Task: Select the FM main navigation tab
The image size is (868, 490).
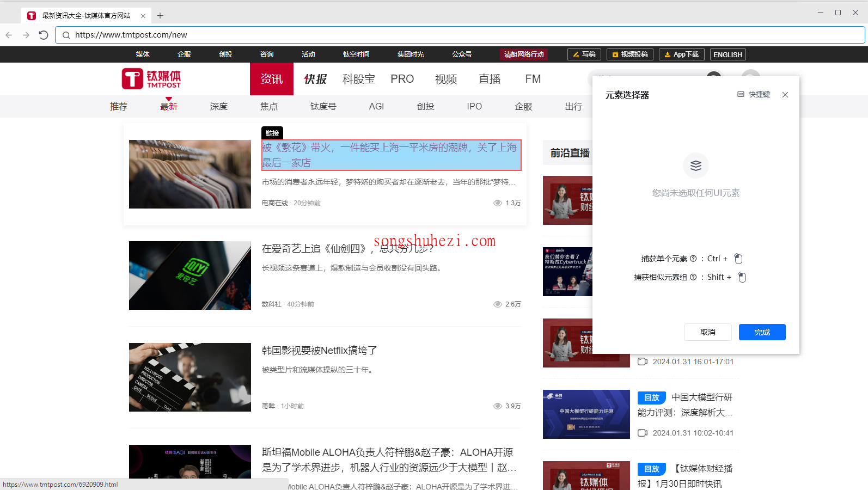Action: pyautogui.click(x=533, y=79)
